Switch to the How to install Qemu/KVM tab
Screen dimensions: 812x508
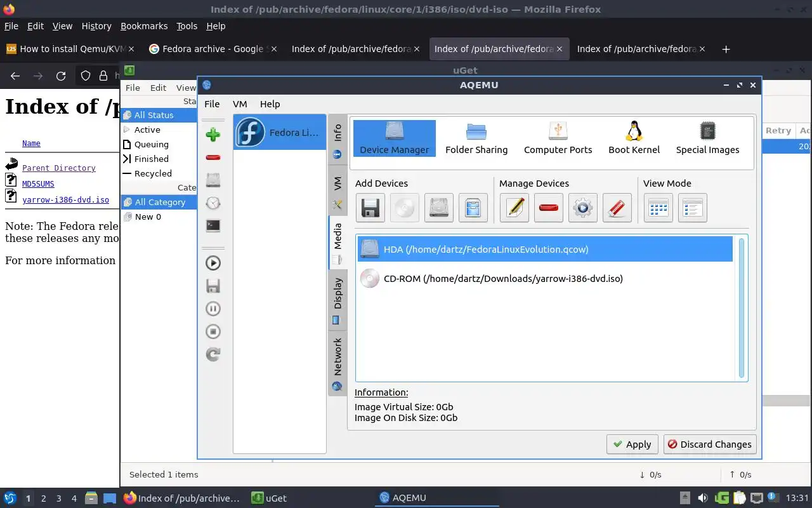tap(70, 49)
